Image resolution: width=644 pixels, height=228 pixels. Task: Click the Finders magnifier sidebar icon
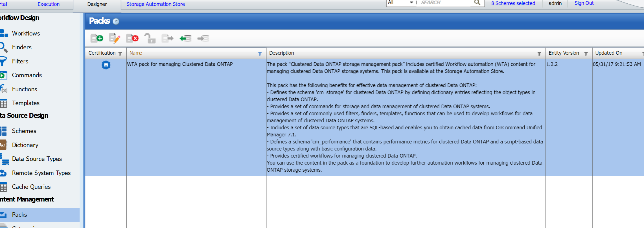pos(3,47)
